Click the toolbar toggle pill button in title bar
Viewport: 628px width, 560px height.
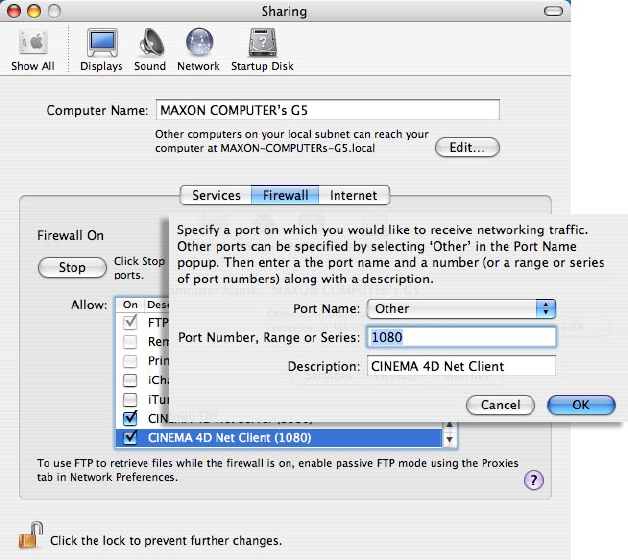point(553,11)
